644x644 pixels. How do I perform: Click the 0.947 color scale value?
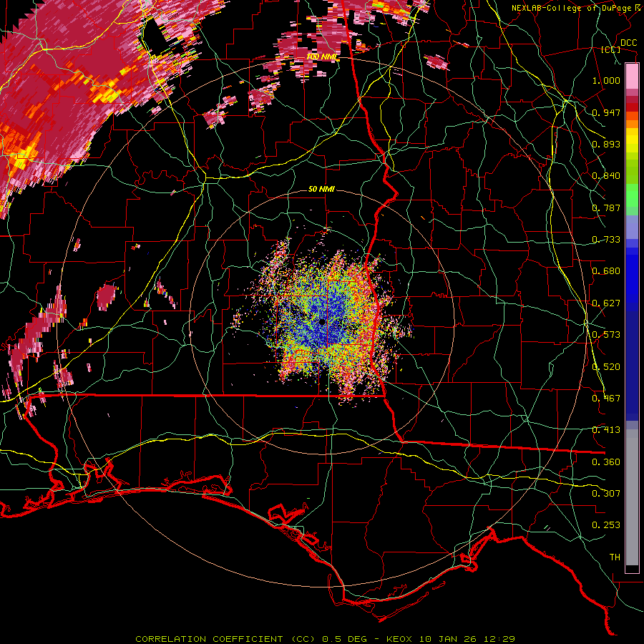point(606,112)
